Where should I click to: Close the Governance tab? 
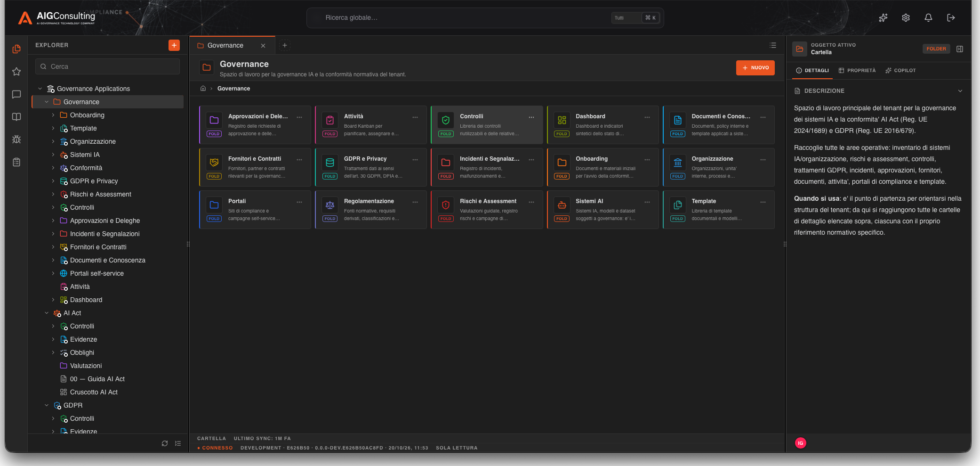263,46
